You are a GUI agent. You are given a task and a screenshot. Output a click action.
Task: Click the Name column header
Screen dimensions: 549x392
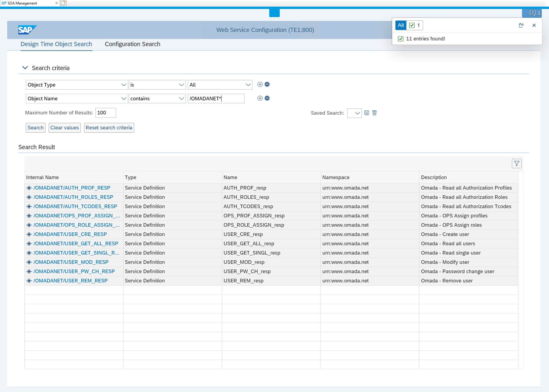click(271, 177)
